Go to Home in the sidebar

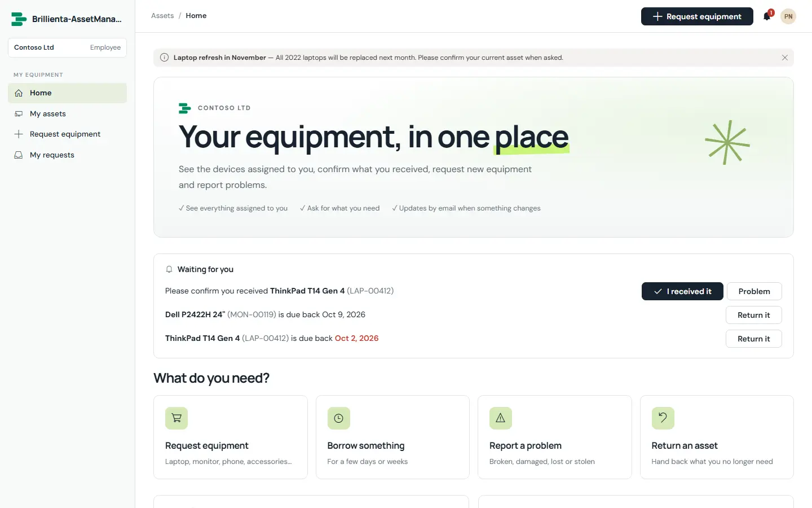click(x=67, y=93)
